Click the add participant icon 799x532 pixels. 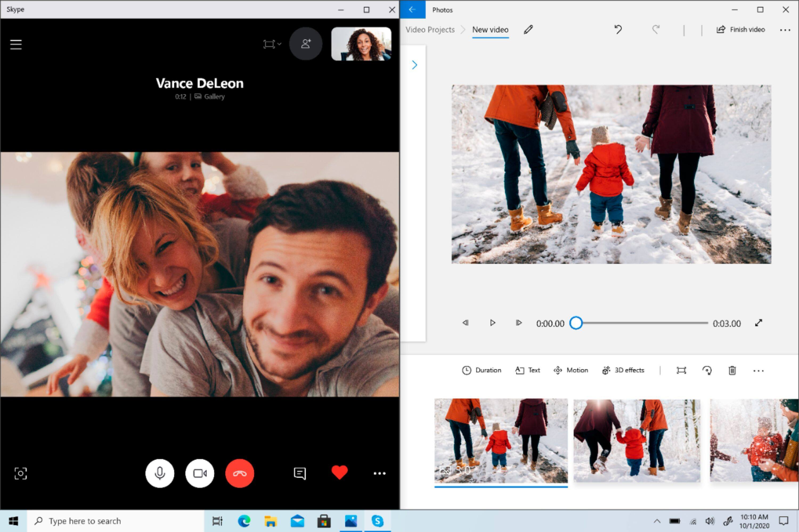(305, 44)
